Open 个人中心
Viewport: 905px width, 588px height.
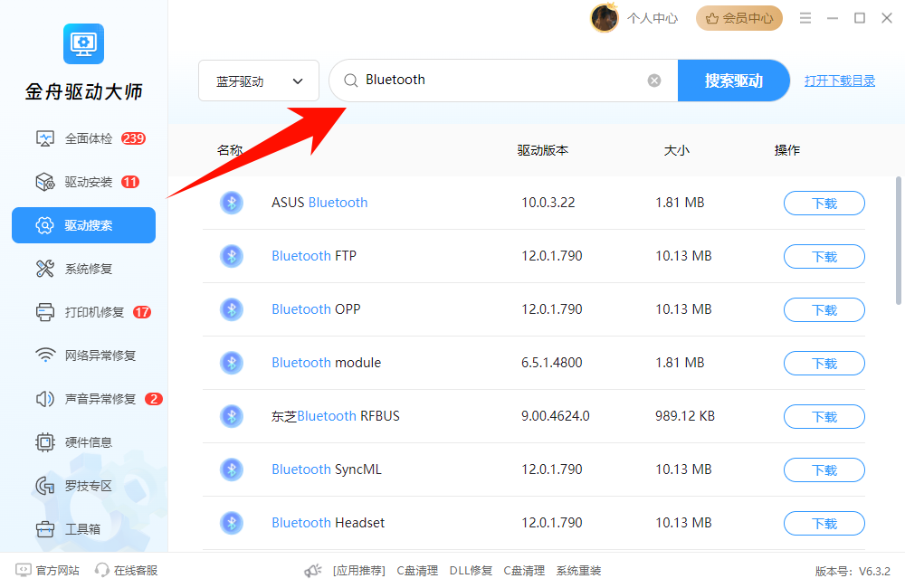point(653,18)
